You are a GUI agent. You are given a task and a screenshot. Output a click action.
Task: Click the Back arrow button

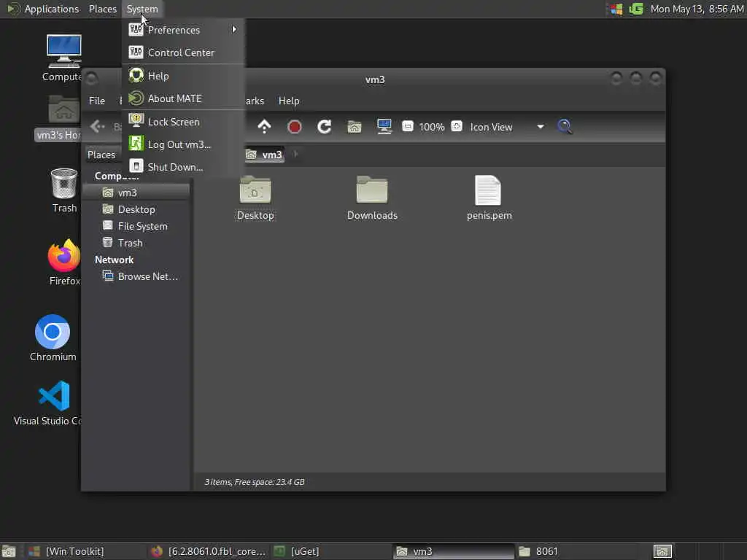click(98, 127)
